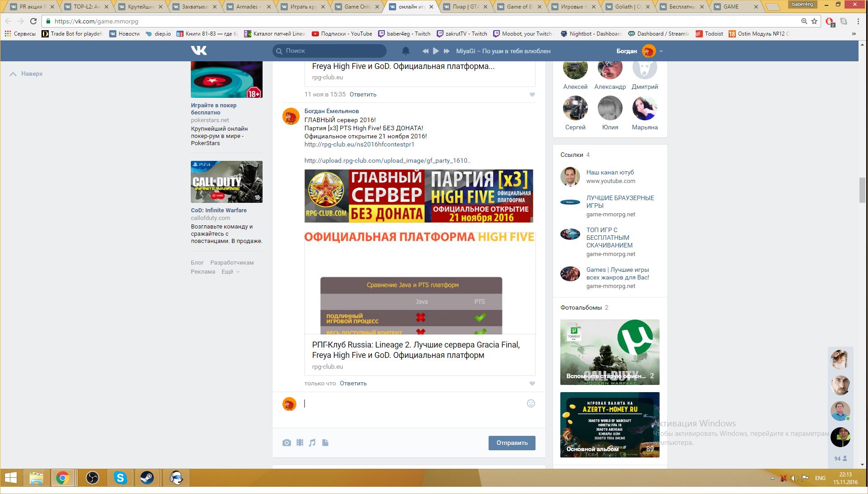Switch to the 'Goliath' browser tab
This screenshot has width=868, height=494.
coord(627,7)
